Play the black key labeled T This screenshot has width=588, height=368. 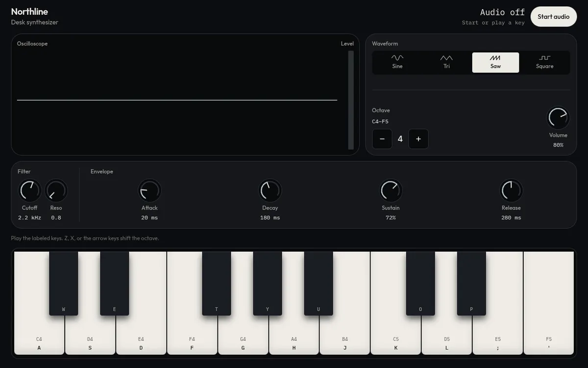click(x=217, y=284)
